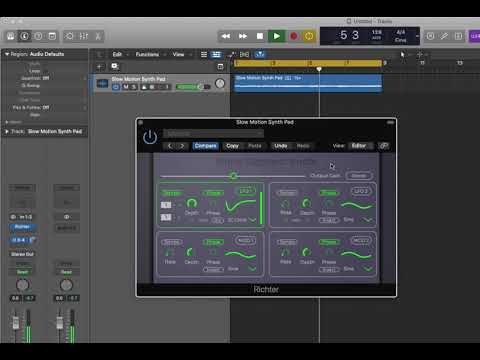Viewport: 480px width, 360px height.
Task: Click the LCD position display
Action: click(x=349, y=35)
